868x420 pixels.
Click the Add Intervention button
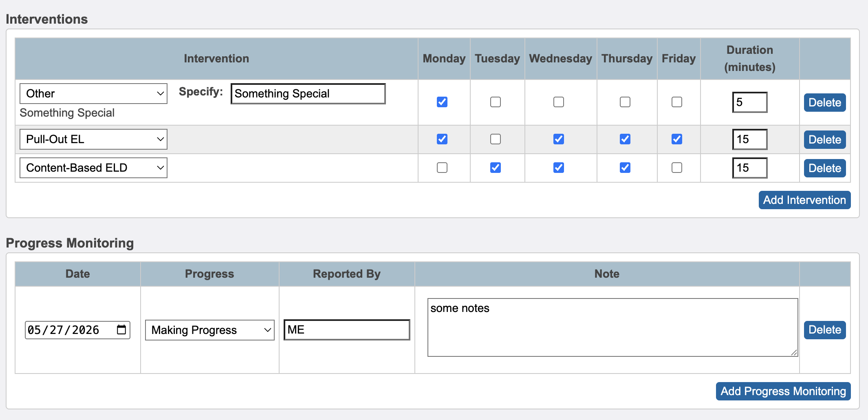coord(804,200)
